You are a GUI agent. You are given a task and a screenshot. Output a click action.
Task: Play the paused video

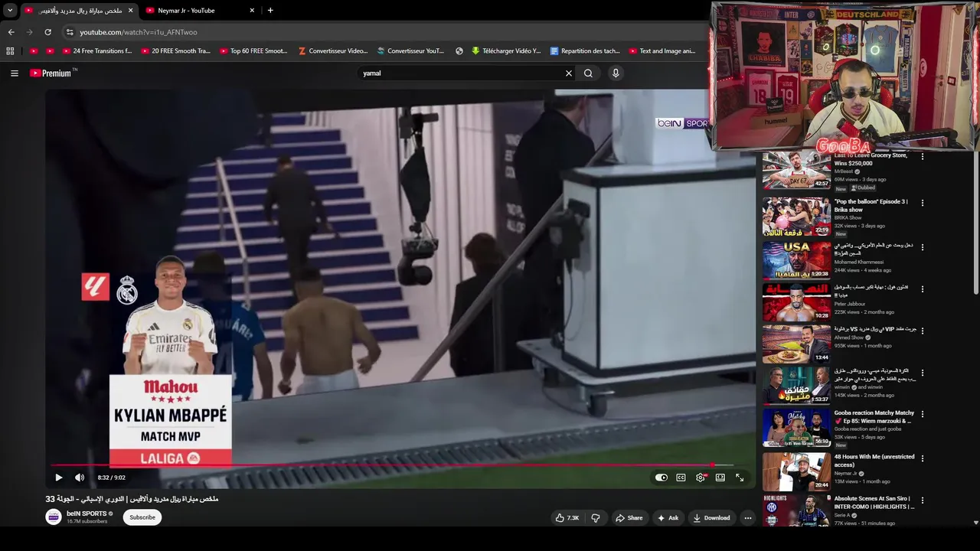coord(58,478)
